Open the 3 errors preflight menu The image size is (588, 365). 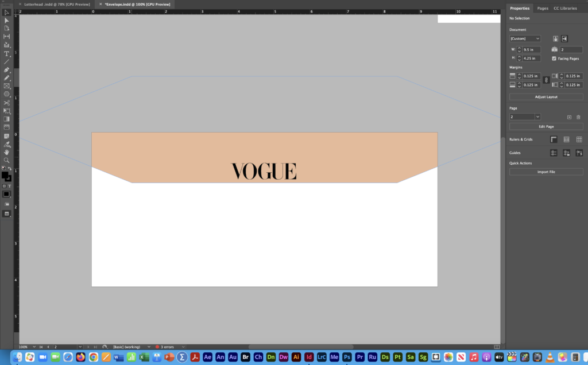tap(183, 347)
